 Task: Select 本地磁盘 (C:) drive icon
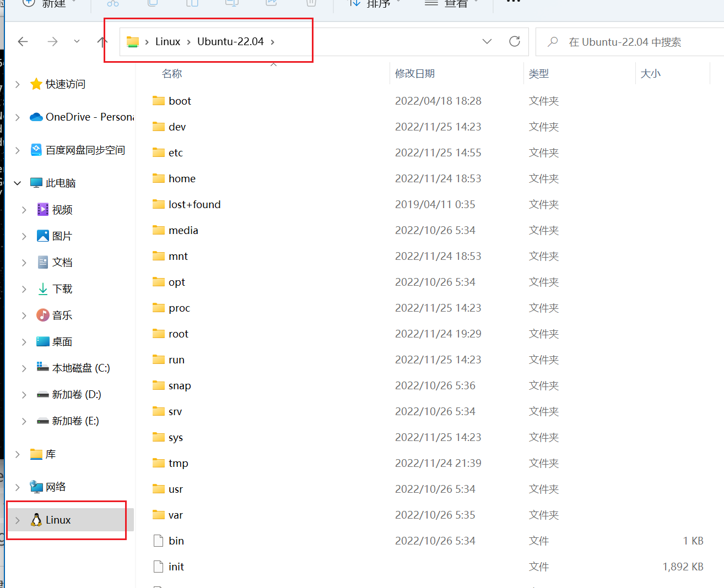(43, 367)
